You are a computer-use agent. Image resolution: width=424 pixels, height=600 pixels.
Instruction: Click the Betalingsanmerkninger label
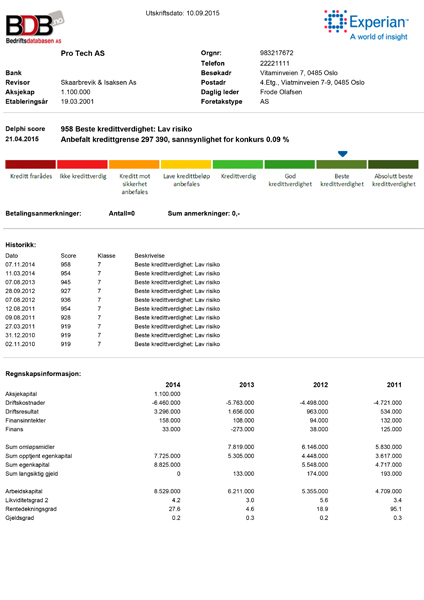pos(43,214)
